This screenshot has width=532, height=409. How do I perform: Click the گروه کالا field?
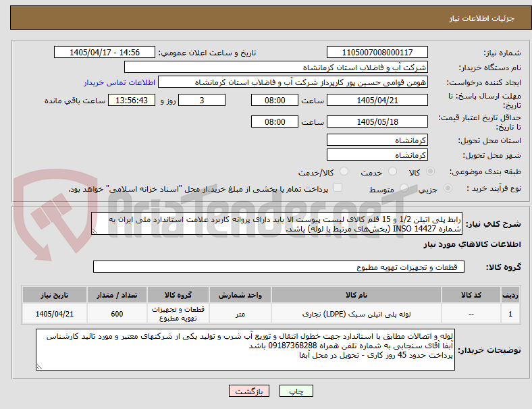(279, 267)
